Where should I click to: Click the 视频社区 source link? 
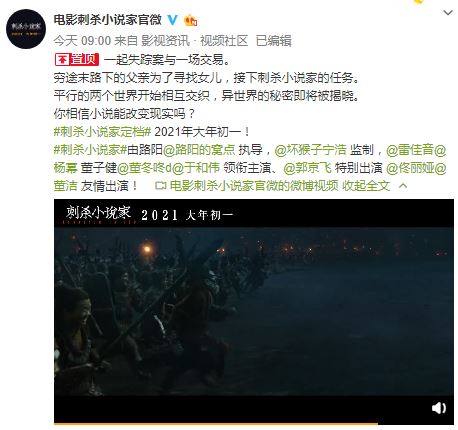[x=224, y=41]
